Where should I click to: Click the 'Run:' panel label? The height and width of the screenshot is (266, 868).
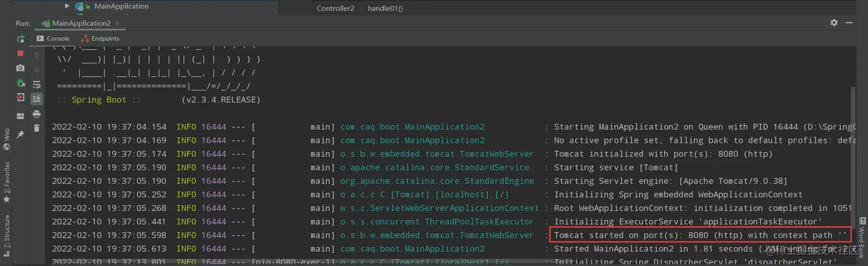[x=23, y=24]
